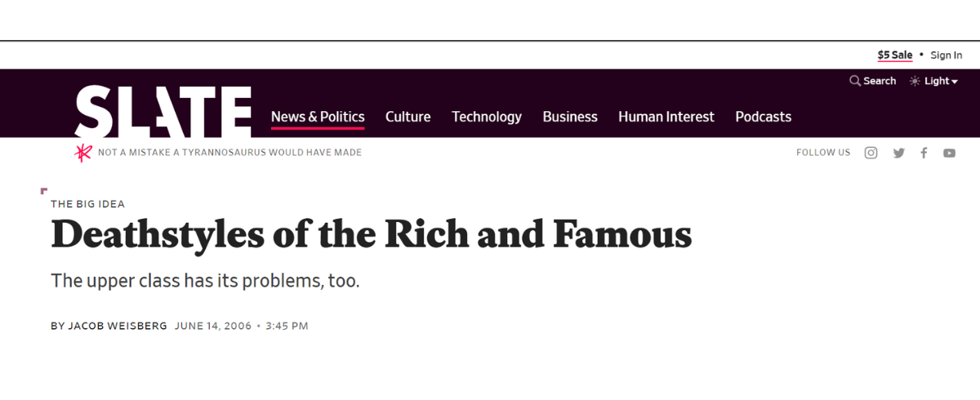Open the Human Interest section
The width and height of the screenshot is (980, 400).
pyautogui.click(x=666, y=117)
